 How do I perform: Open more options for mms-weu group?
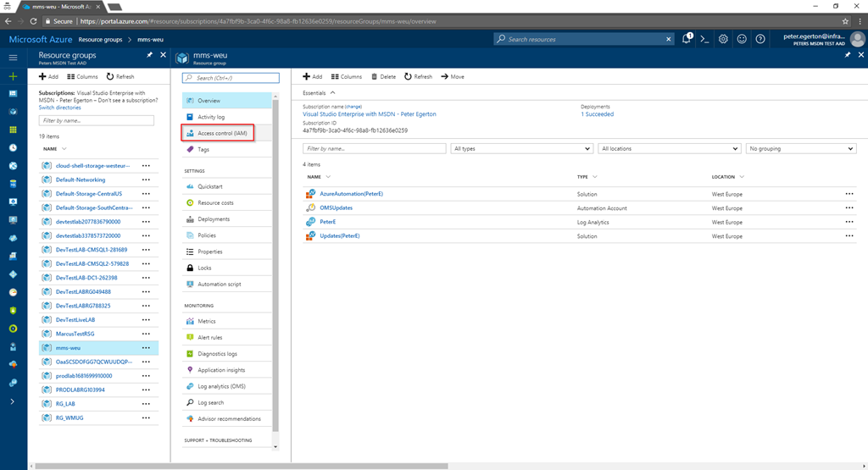coord(146,348)
